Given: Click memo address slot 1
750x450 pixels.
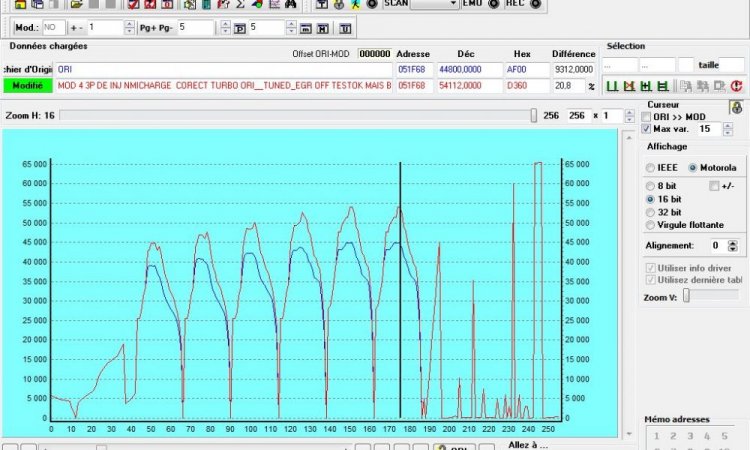Looking at the screenshot, I should [x=656, y=436].
